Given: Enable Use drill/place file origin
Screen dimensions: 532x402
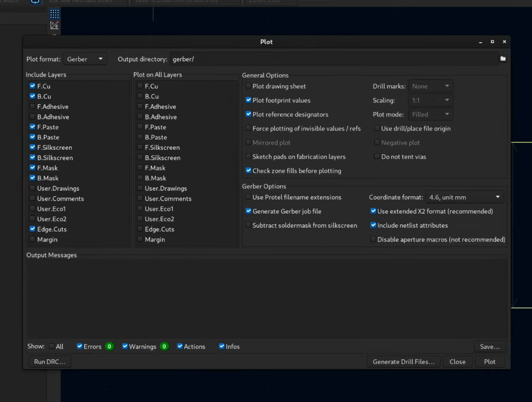Looking at the screenshot, I should [x=377, y=128].
